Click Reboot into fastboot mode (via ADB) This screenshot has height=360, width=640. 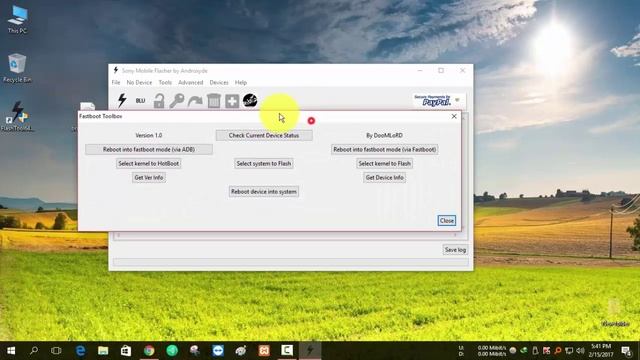pyautogui.click(x=149, y=149)
